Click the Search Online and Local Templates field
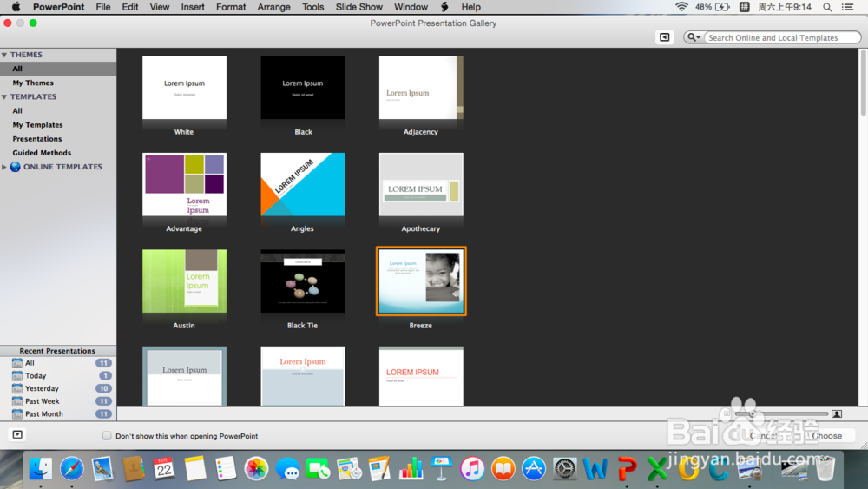Image resolution: width=868 pixels, height=489 pixels. pyautogui.click(x=780, y=37)
